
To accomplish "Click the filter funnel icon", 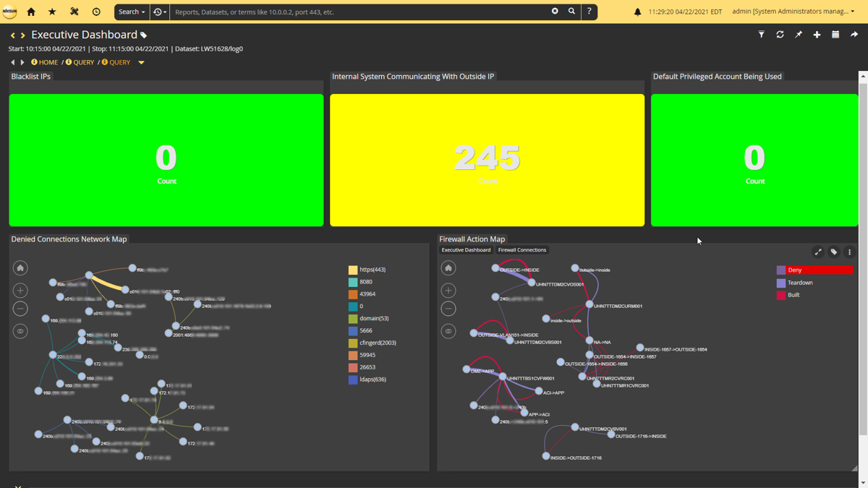I will click(x=761, y=35).
